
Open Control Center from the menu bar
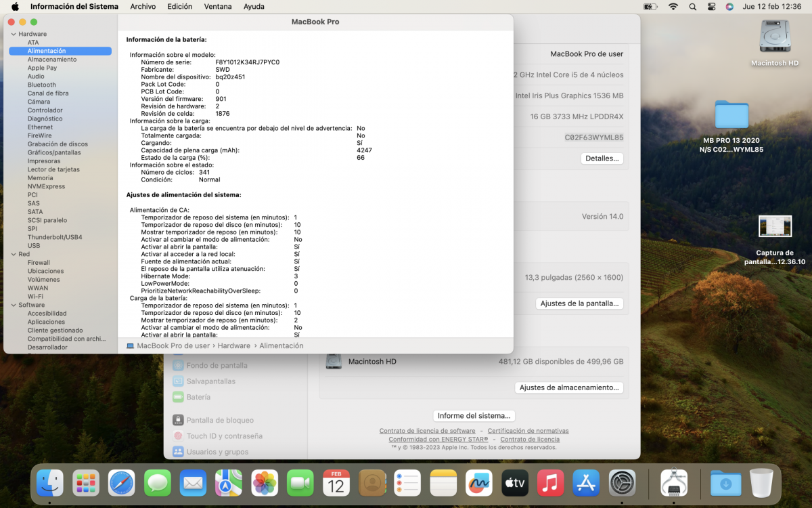coord(710,6)
